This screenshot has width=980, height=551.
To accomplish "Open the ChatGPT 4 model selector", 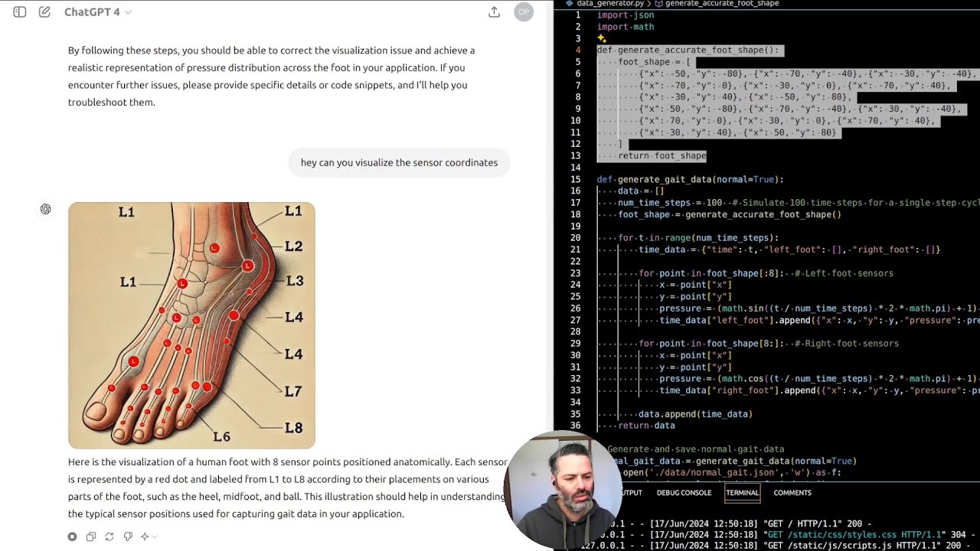I will 97,12.
